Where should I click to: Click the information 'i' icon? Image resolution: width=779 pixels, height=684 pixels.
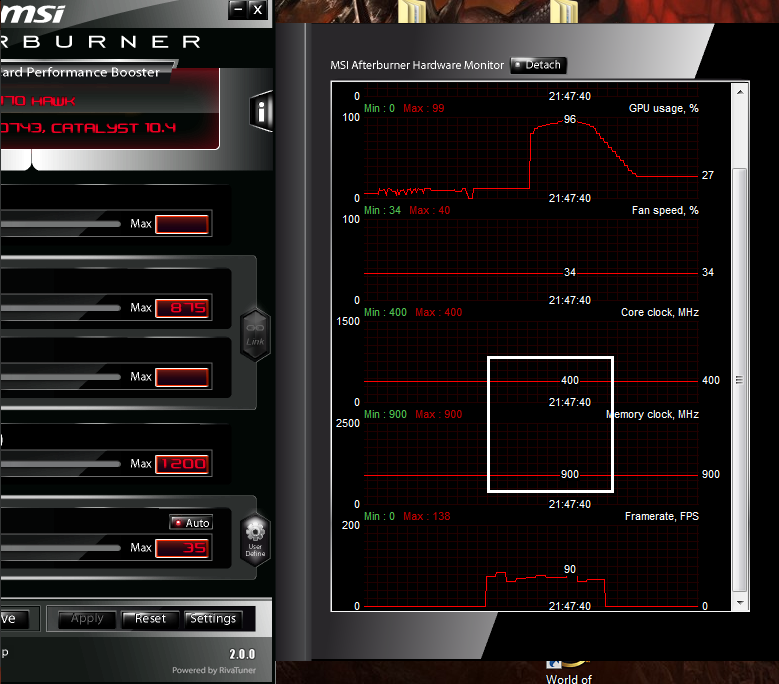261,111
